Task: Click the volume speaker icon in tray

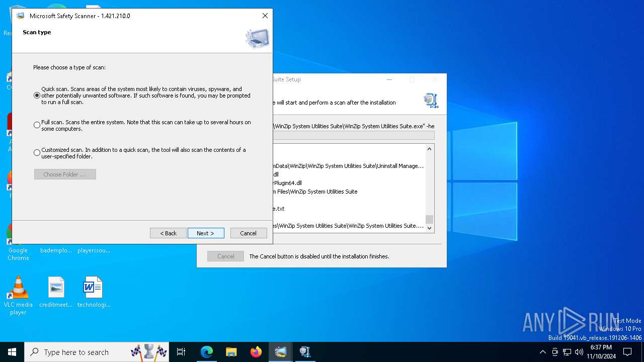Action: [x=579, y=352]
